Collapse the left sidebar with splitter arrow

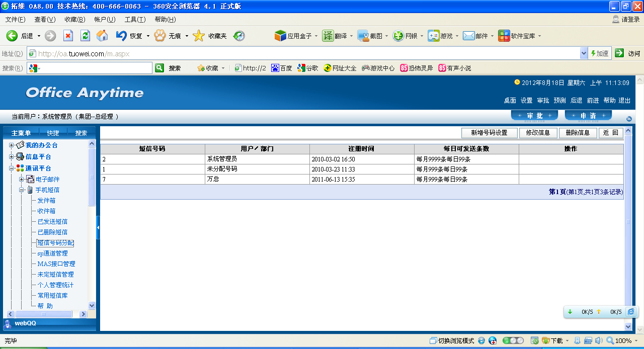point(98,228)
